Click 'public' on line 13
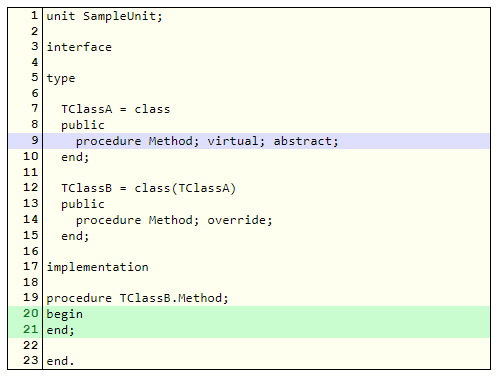This screenshot has height=376, width=499. coord(83,204)
